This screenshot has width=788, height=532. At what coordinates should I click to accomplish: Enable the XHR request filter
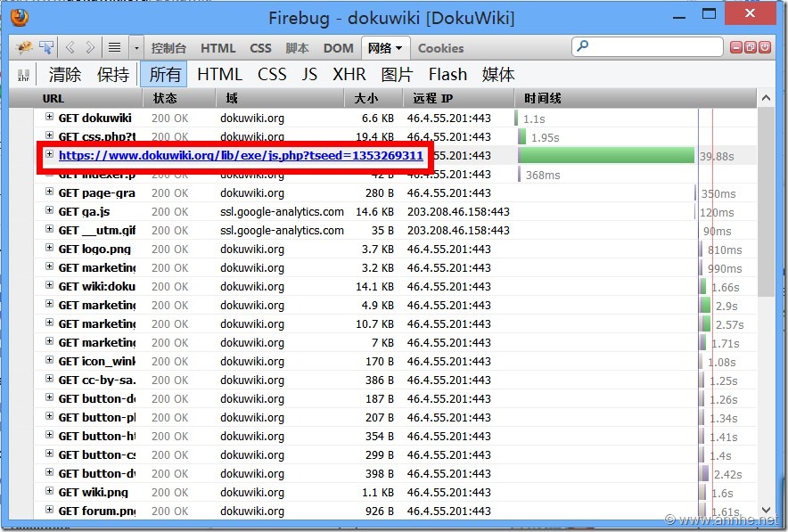[349, 75]
